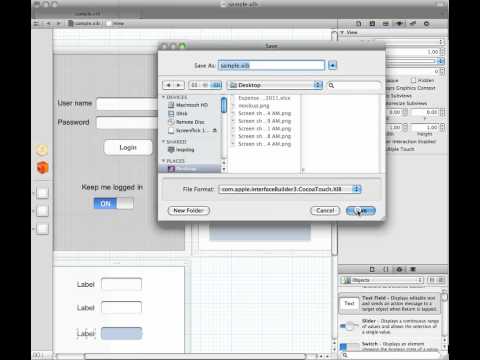Viewport: 480px width, 360px height.
Task: Open the background color dropdown in inspector
Action: 441,61
